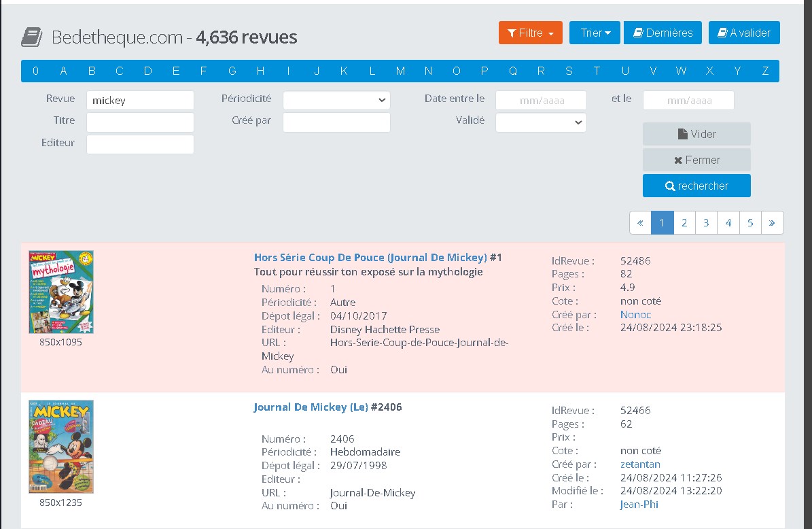Open the mythologie cover thumbnail
Viewport: 812px width, 529px height.
[61, 292]
